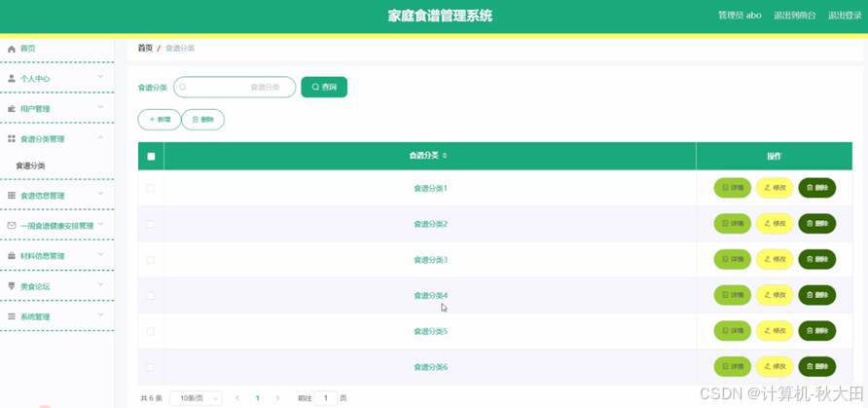The width and height of the screenshot is (868, 408).
Task: Tick the select-all checkbox in table header
Action: pos(151,156)
